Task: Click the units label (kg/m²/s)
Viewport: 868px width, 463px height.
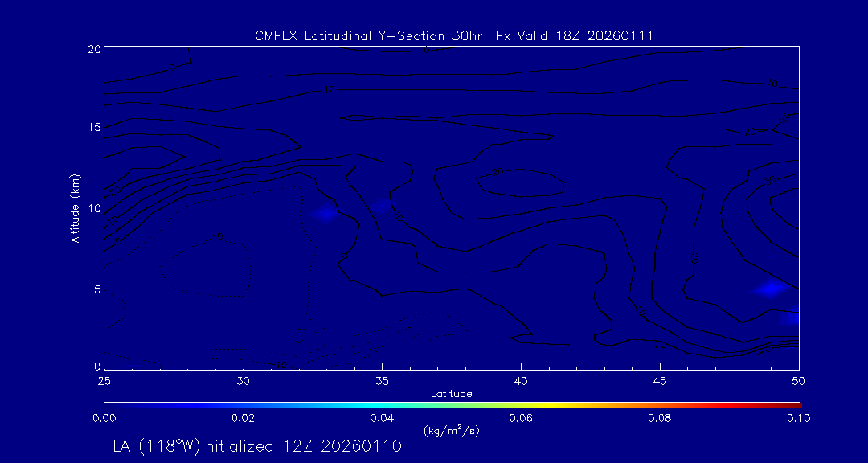Action: [x=451, y=431]
